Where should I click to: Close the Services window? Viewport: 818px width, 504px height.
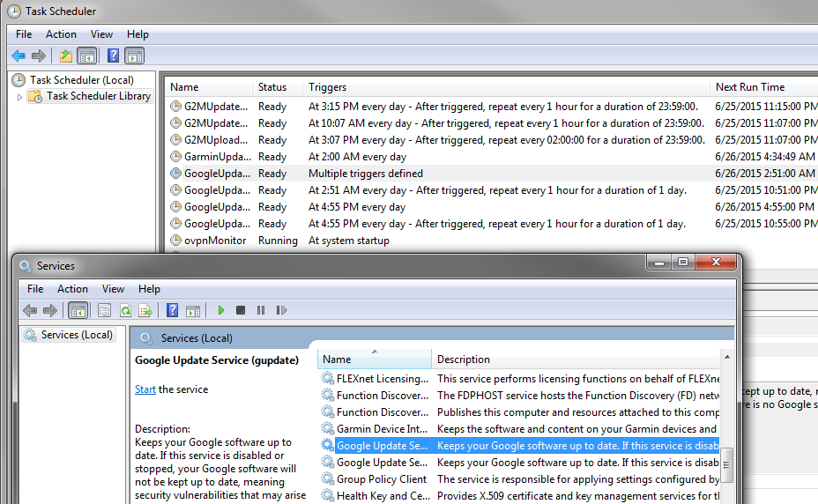pos(716,262)
